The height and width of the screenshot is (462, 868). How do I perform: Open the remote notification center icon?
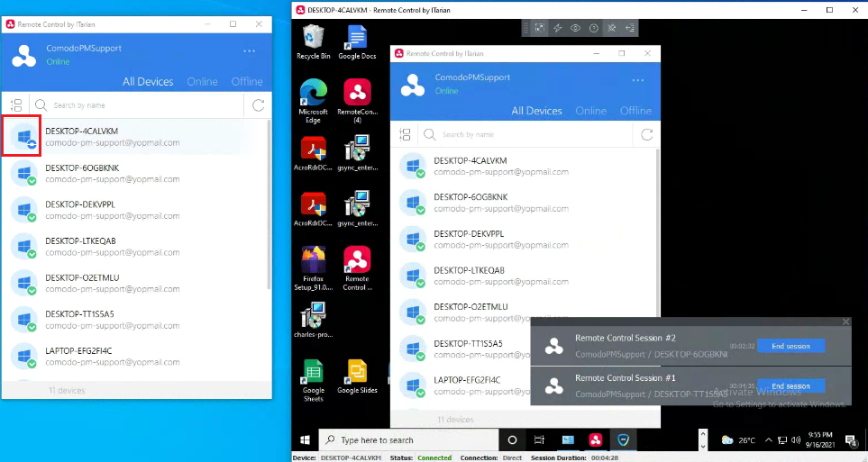point(852,440)
